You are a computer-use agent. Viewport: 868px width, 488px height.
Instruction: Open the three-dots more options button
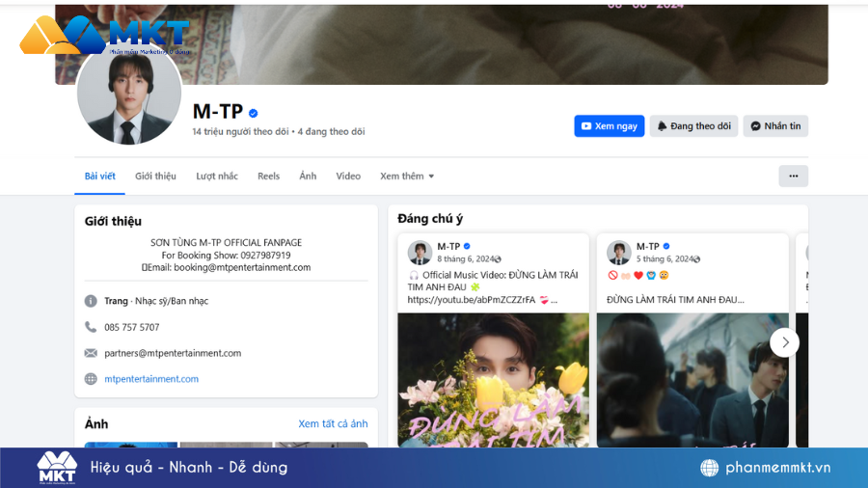pos(794,176)
